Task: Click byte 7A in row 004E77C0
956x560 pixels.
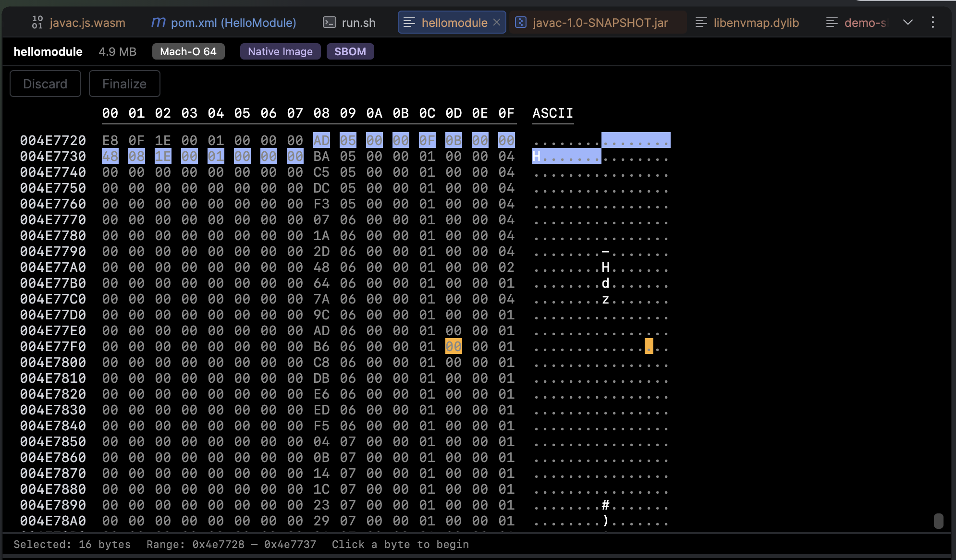Action: [x=321, y=299]
